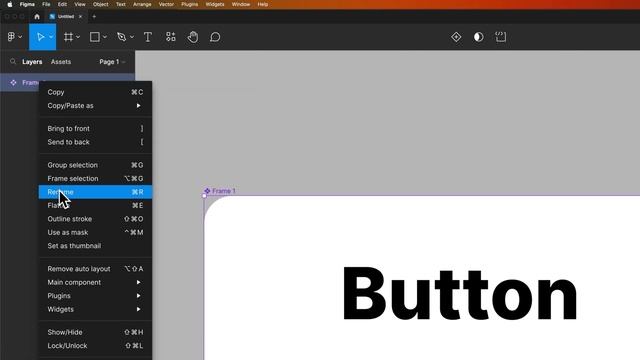Click the half-circle mask icon in toolbar
The height and width of the screenshot is (360, 640).
pos(478,37)
